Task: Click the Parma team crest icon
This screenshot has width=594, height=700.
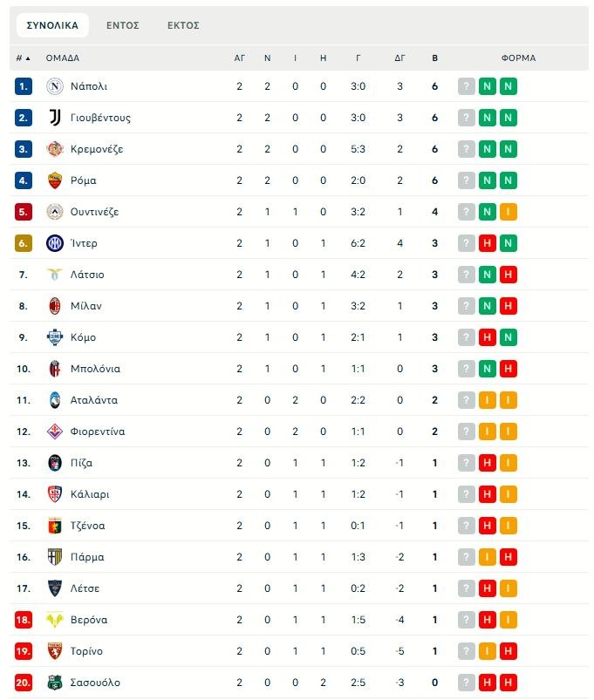Action: (x=55, y=557)
